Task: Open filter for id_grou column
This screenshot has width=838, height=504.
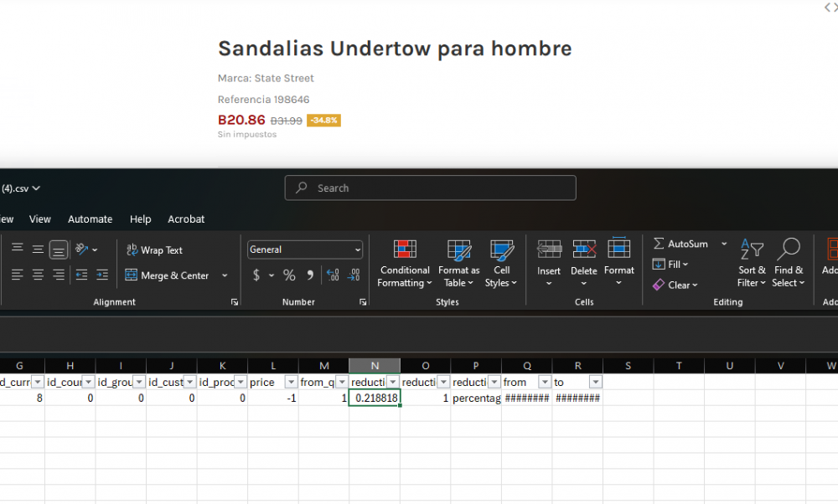Action: [x=139, y=383]
